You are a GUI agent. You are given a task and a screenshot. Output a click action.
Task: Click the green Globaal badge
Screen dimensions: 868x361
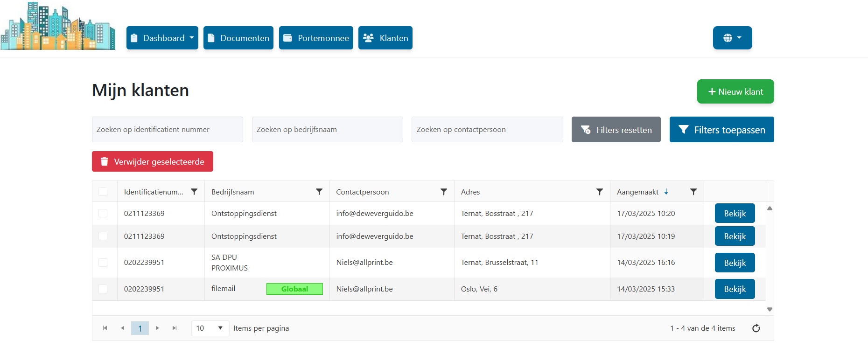[294, 289]
